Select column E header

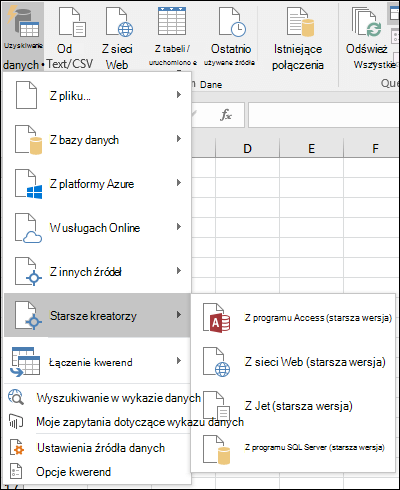pos(311,148)
